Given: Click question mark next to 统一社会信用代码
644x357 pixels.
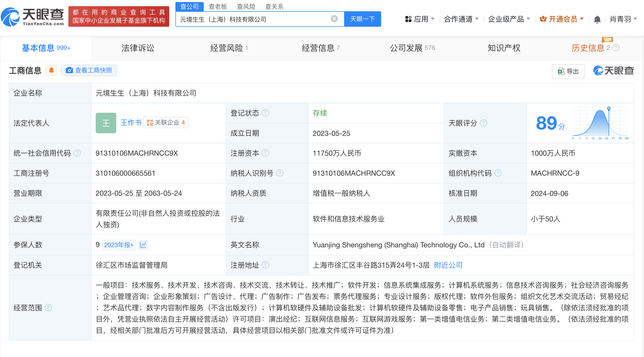Looking at the screenshot, I should (x=77, y=153).
